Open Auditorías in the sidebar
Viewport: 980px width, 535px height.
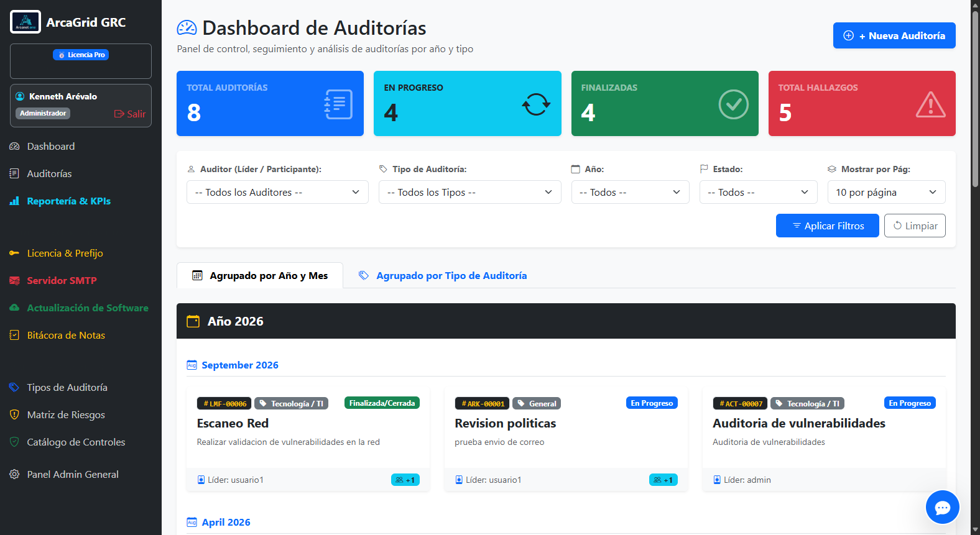point(50,174)
